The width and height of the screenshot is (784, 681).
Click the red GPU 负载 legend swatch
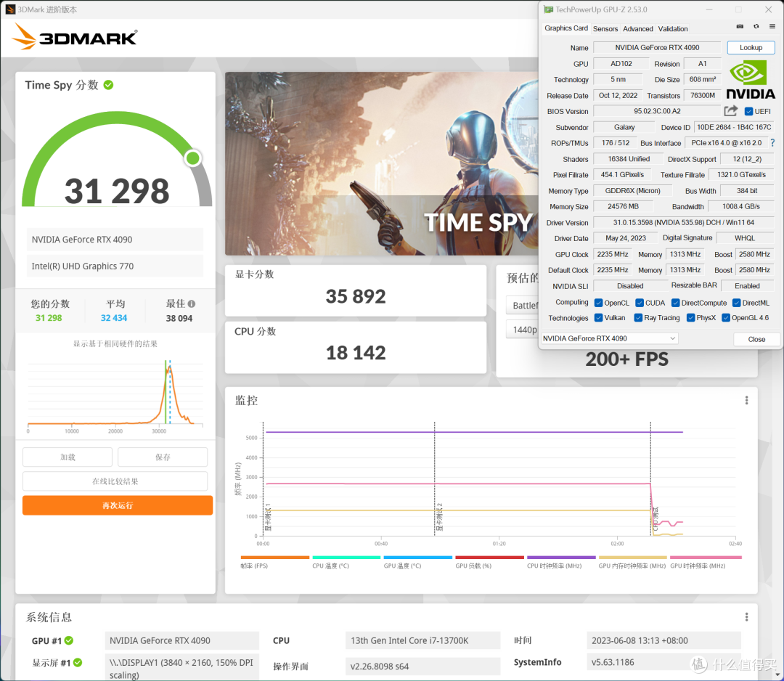click(x=489, y=557)
